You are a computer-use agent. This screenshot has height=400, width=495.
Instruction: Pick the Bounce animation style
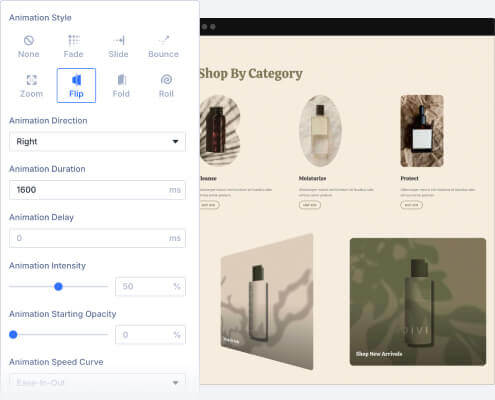pos(163,46)
